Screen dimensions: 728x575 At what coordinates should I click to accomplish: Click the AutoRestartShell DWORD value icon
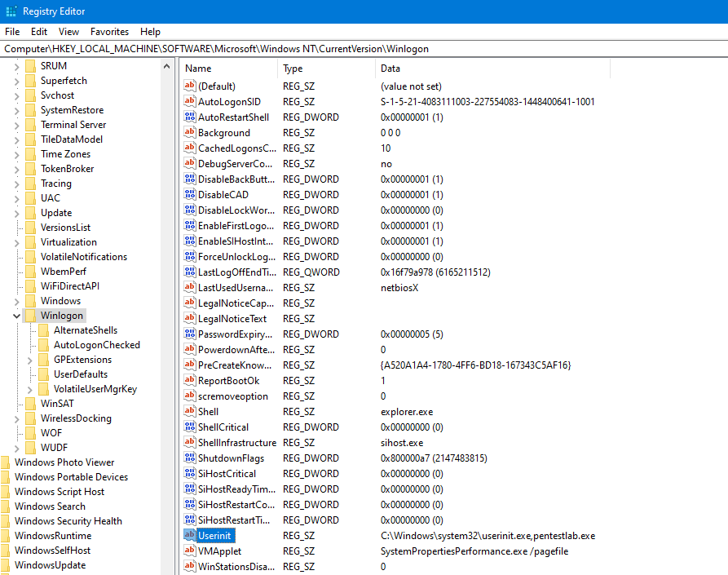(190, 117)
